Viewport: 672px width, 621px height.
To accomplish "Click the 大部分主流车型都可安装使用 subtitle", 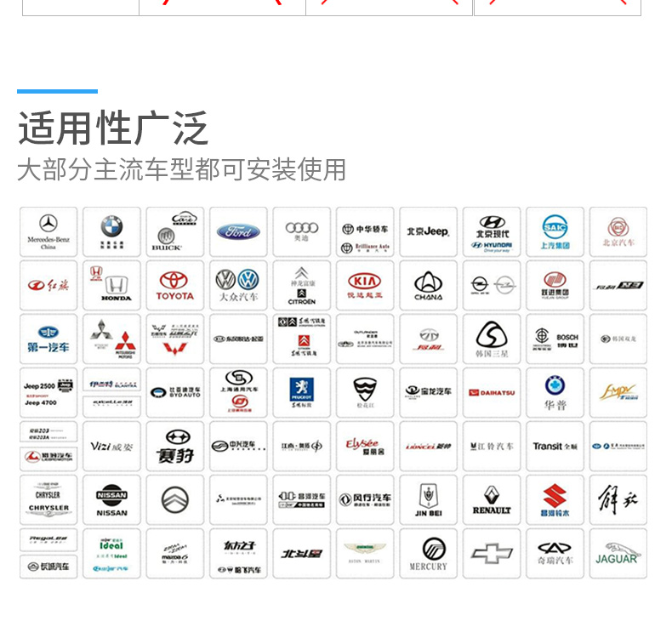I will click(x=182, y=169).
